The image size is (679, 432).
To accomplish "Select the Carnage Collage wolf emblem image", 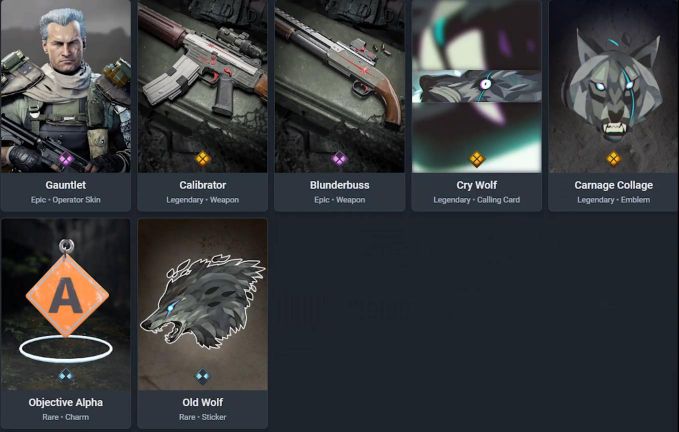I will [613, 86].
